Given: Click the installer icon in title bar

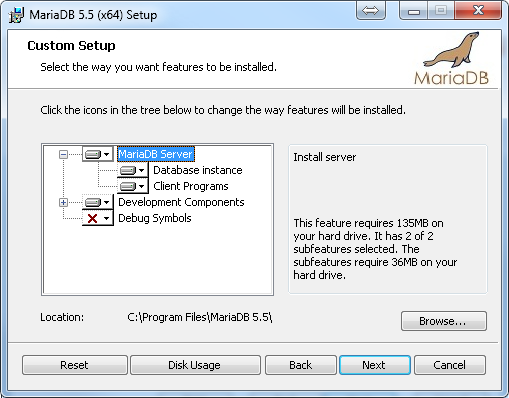Looking at the screenshot, I should (16, 15).
